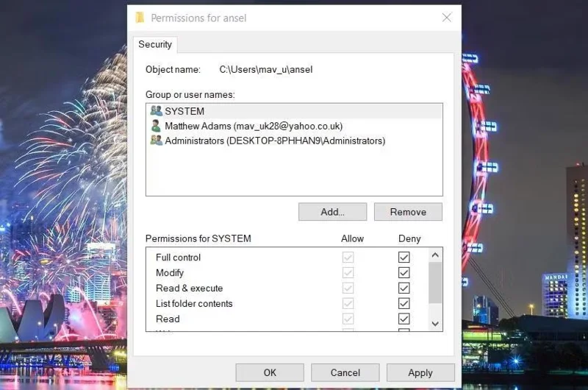Click the Group or user names label
The image size is (588, 390).
[190, 95]
